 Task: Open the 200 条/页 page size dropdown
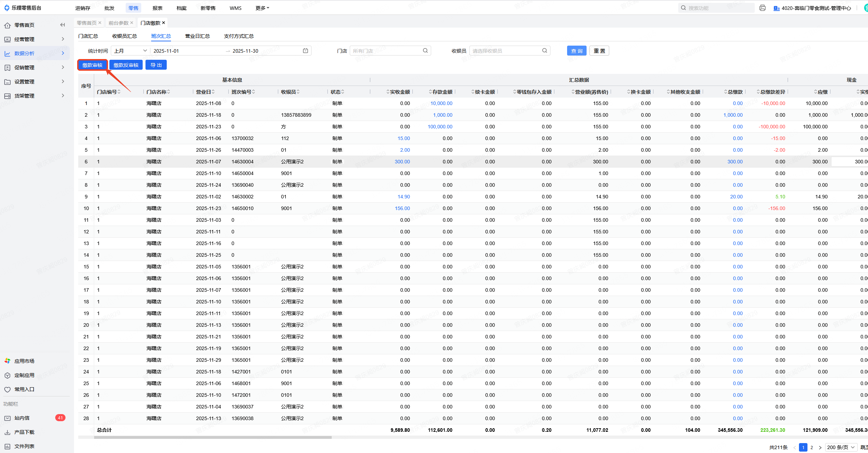841,447
